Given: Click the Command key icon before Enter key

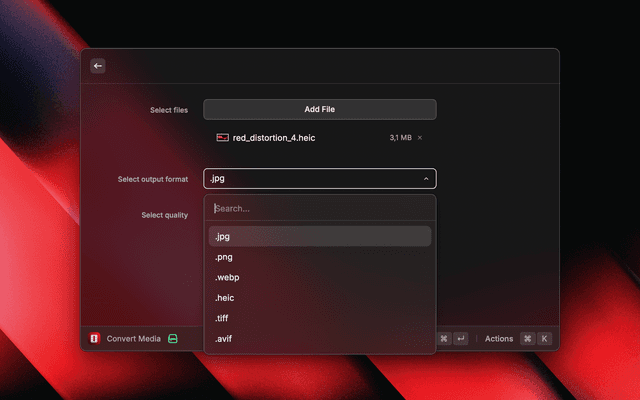Looking at the screenshot, I should click(x=444, y=339).
